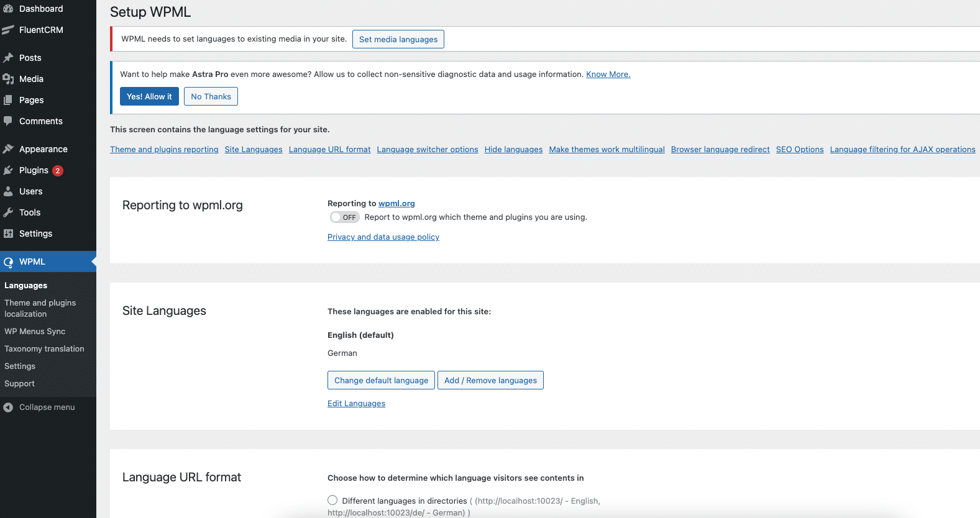The height and width of the screenshot is (518, 980).
Task: Toggle the Reporting to wpml.org switch
Action: [x=344, y=217]
